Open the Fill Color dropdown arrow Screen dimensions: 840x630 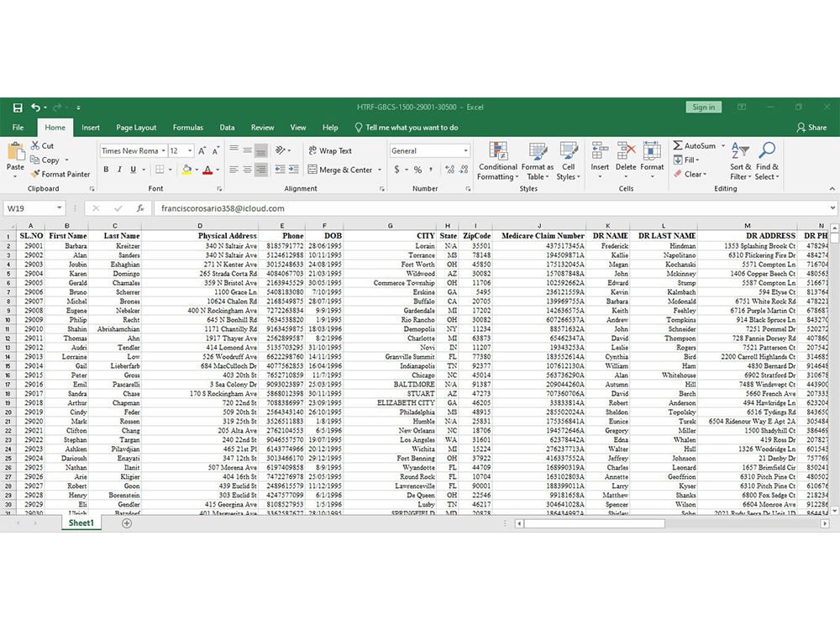point(197,170)
